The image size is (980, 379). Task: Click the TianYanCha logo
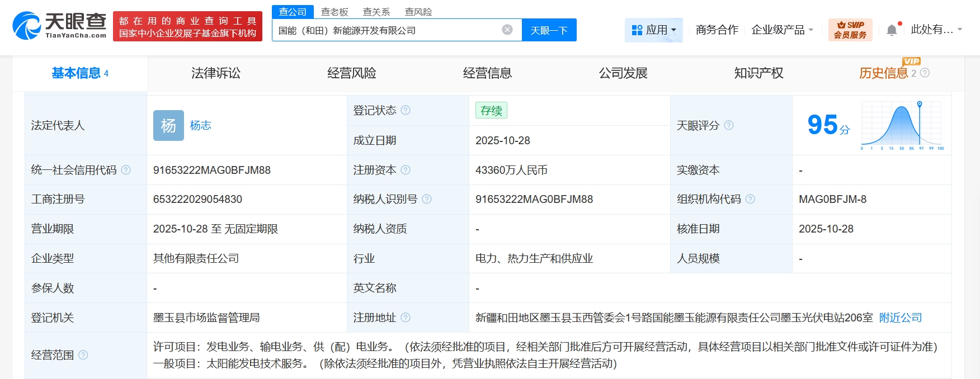tap(59, 26)
